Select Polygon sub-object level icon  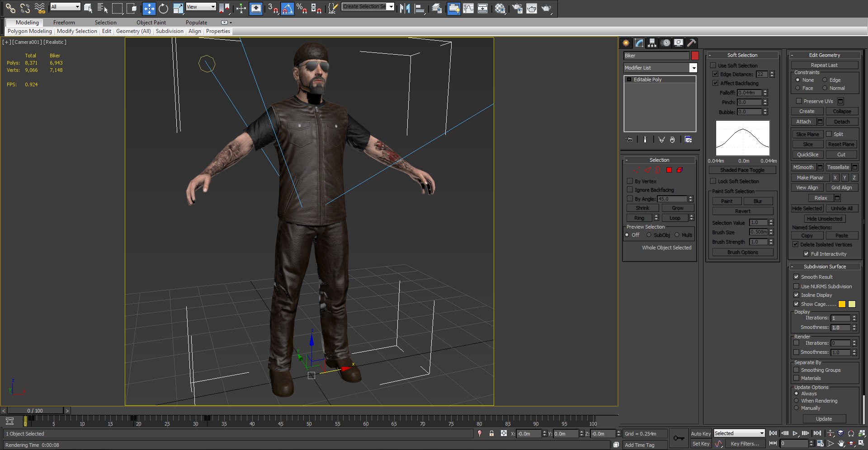click(x=669, y=170)
